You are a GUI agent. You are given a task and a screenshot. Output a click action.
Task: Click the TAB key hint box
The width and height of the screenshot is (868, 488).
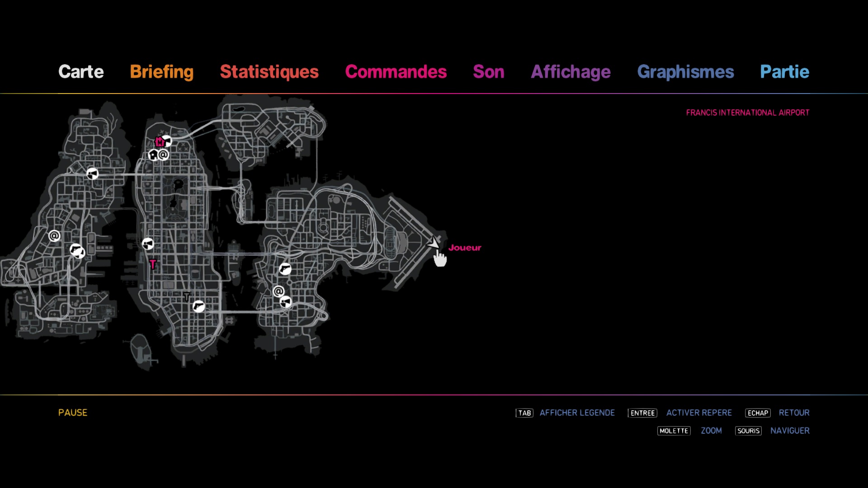pyautogui.click(x=524, y=413)
